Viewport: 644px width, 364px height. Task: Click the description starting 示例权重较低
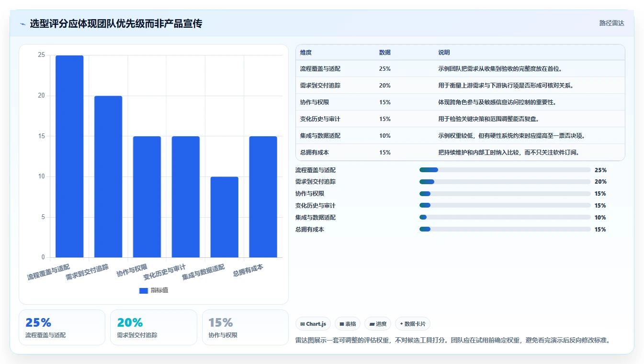tap(511, 136)
